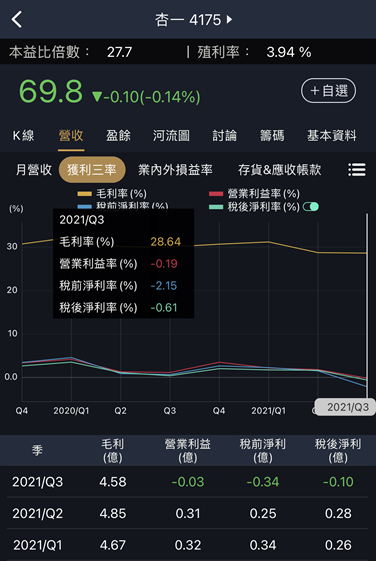Image resolution: width=376 pixels, height=561 pixels.
Task: Open the 籌碼 tab
Action: coord(272,136)
